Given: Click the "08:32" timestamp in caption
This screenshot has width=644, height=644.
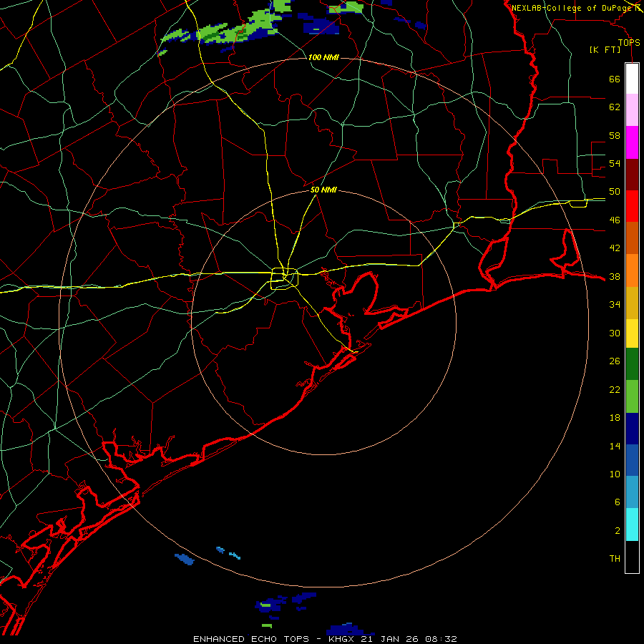Looking at the screenshot, I should 441,639.
